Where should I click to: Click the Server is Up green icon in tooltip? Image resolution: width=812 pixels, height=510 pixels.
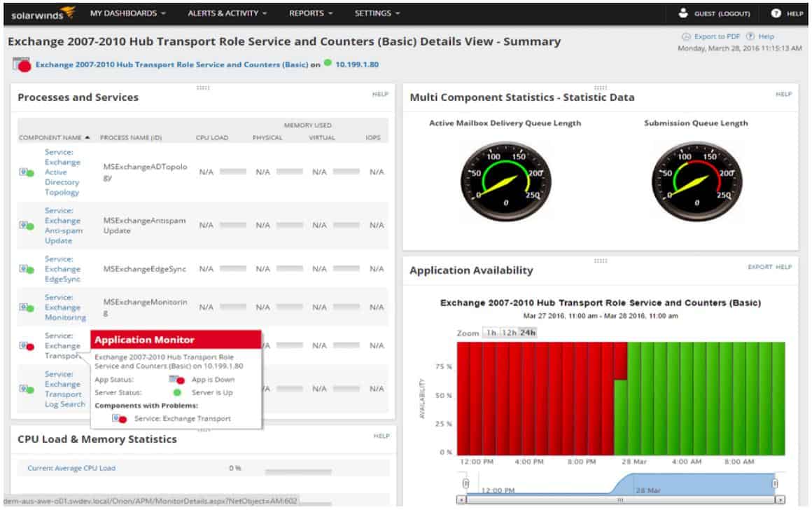tap(177, 393)
